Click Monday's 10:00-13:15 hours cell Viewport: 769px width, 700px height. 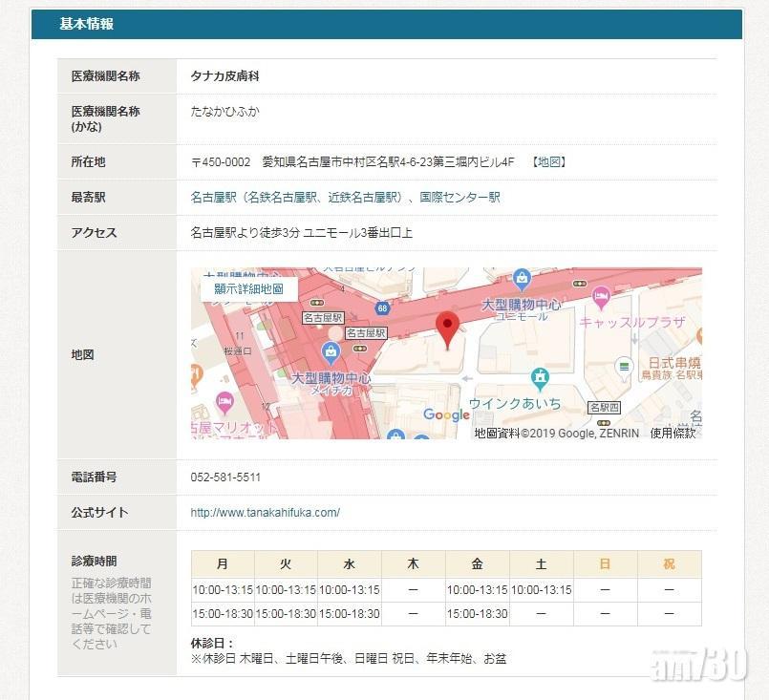click(222, 589)
